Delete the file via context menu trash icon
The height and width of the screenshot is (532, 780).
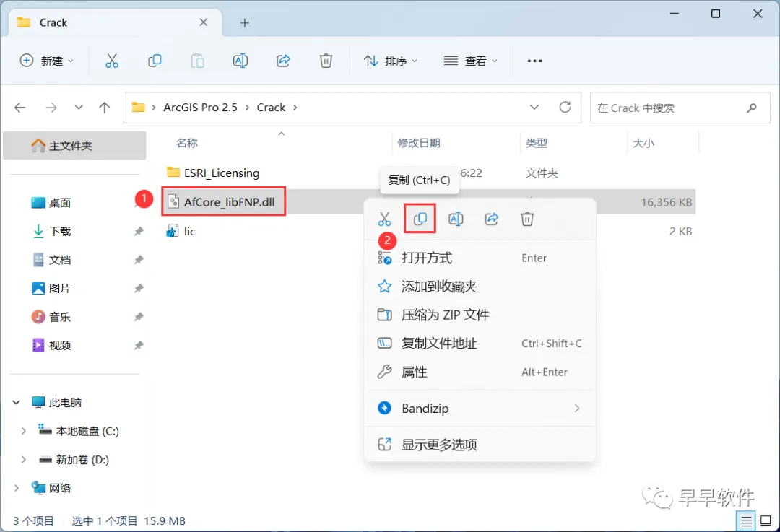coord(527,219)
